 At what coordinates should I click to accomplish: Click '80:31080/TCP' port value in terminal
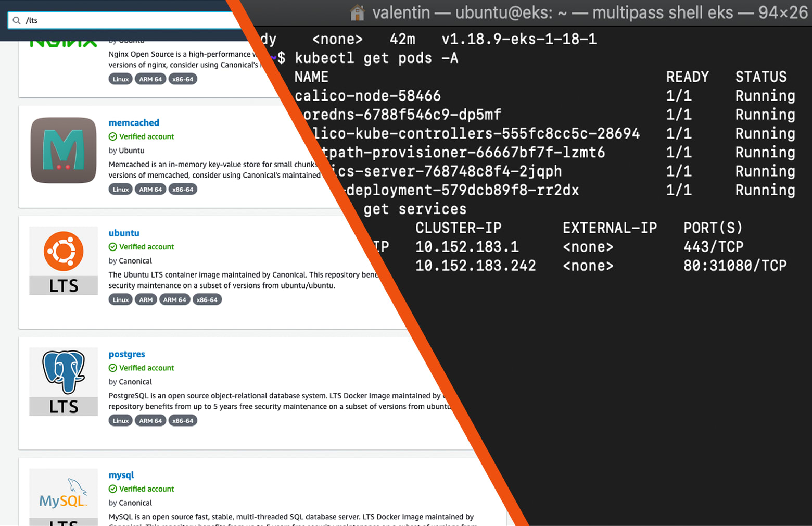pos(735,266)
